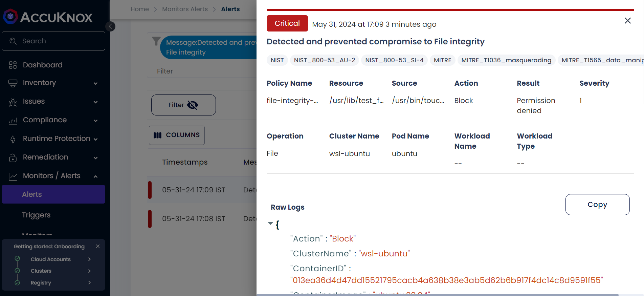644x296 pixels.
Task: Expand the Issues menu chevron
Action: (95, 102)
